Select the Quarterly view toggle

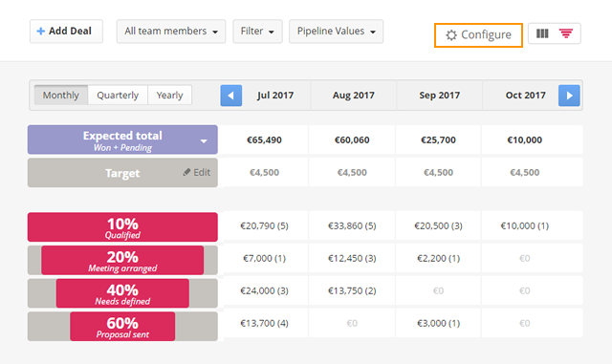pyautogui.click(x=118, y=96)
